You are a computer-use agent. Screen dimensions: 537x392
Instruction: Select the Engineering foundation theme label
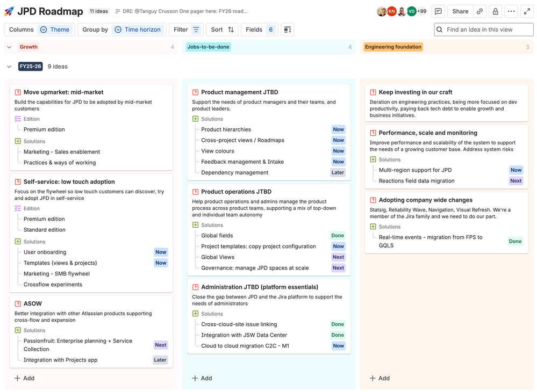coord(393,47)
